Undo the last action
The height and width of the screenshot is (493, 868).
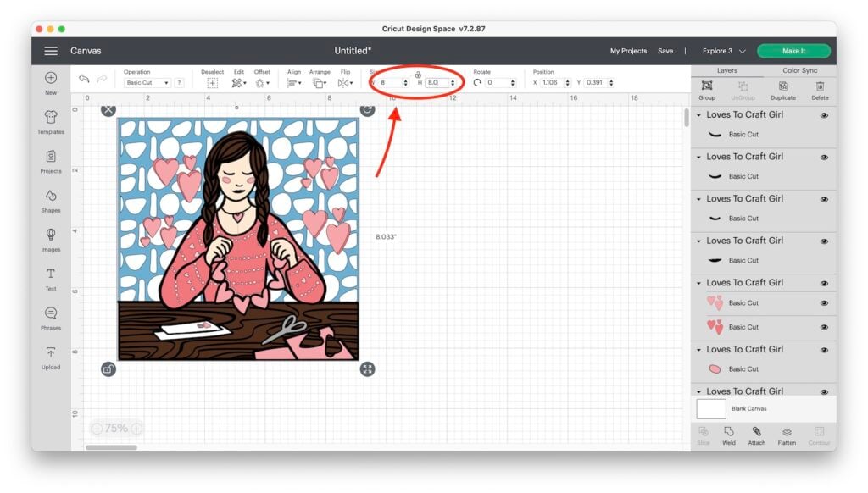tap(84, 79)
